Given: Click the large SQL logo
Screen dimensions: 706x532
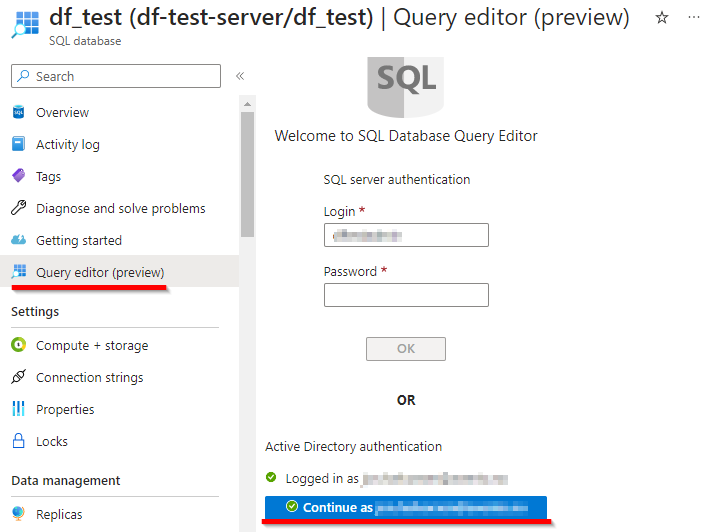Looking at the screenshot, I should [x=406, y=87].
